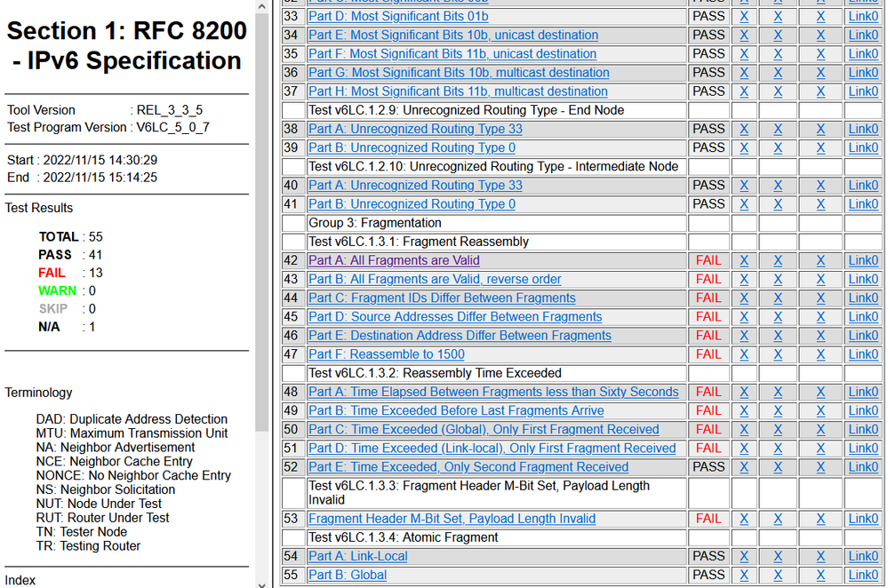Select the tool version value REL_3_3_5
This screenshot has height=588, width=888.
[169, 110]
